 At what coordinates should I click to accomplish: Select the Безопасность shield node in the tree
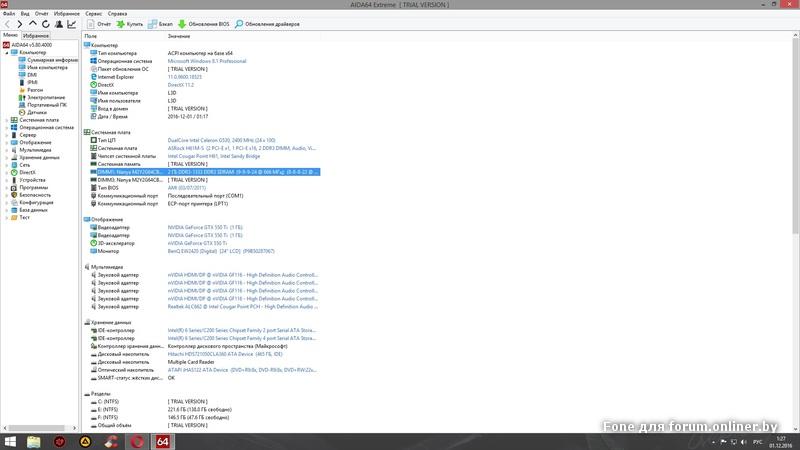[31, 195]
